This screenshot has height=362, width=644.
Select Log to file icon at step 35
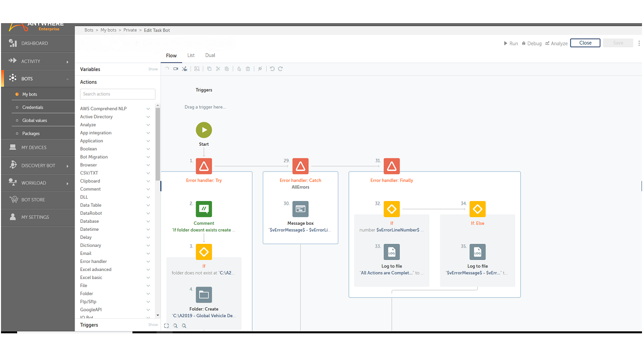point(477,252)
